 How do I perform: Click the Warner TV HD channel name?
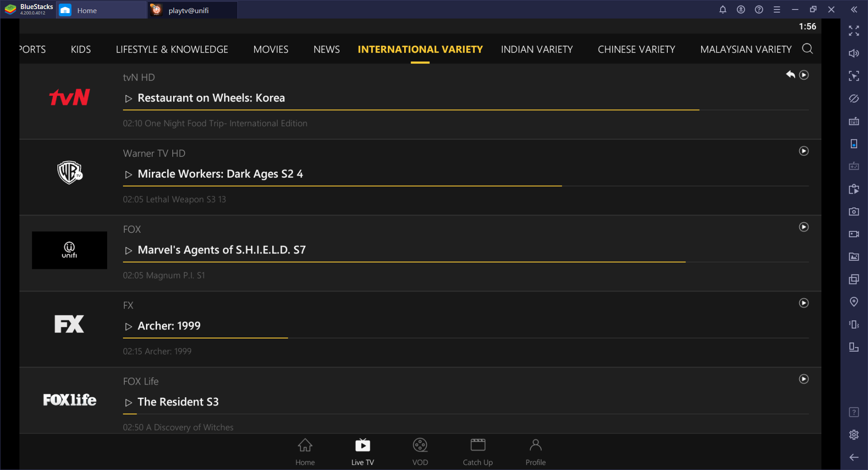pyautogui.click(x=154, y=153)
